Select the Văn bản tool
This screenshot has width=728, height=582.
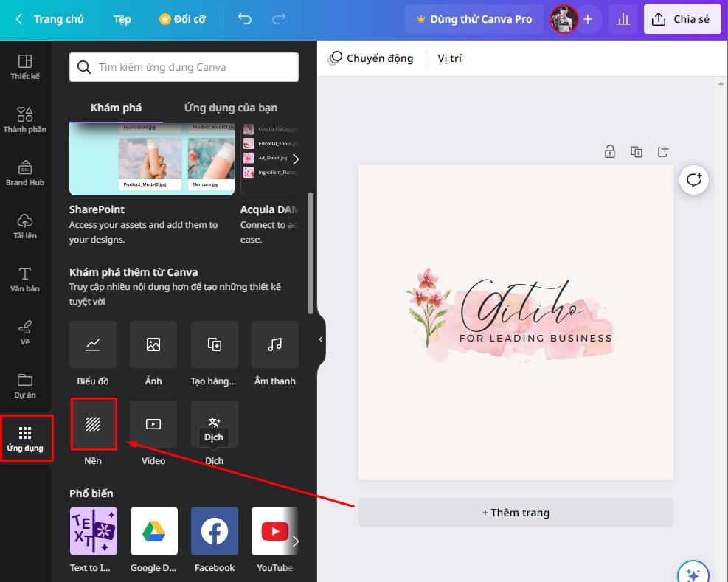coord(25,279)
